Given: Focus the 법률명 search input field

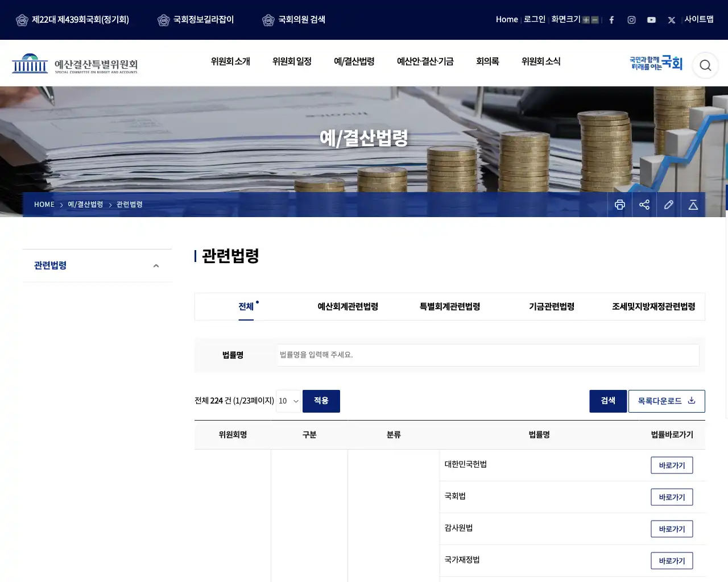Looking at the screenshot, I should pyautogui.click(x=488, y=355).
